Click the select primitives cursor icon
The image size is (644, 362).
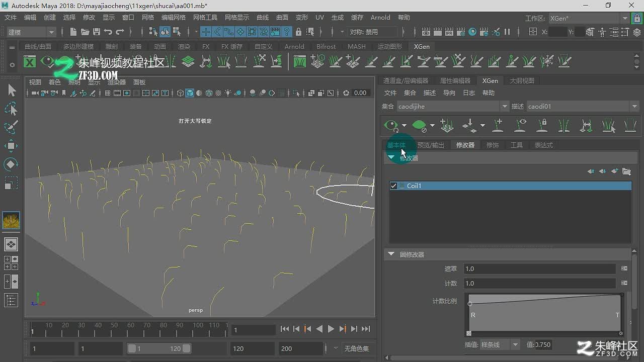pyautogui.click(x=608, y=125)
